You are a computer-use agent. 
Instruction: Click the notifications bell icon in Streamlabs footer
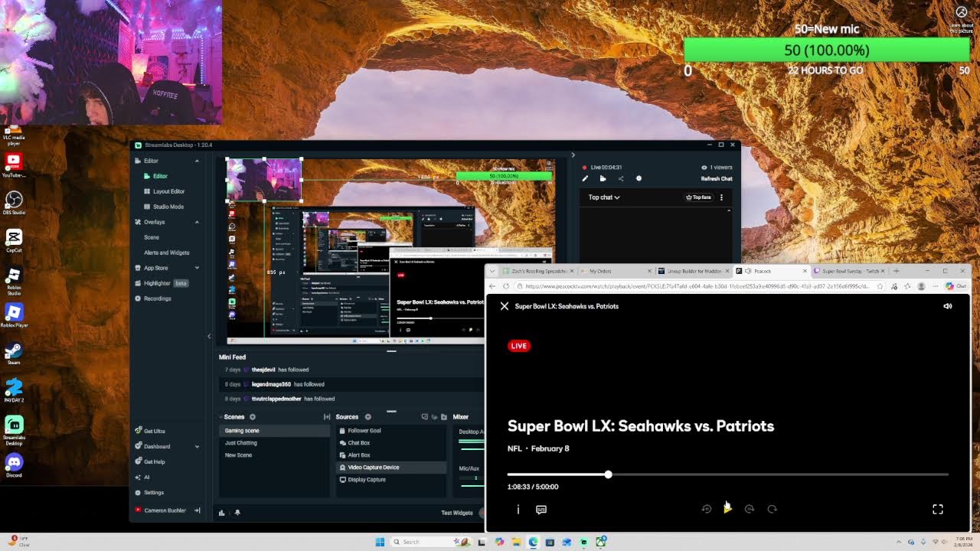(x=237, y=513)
